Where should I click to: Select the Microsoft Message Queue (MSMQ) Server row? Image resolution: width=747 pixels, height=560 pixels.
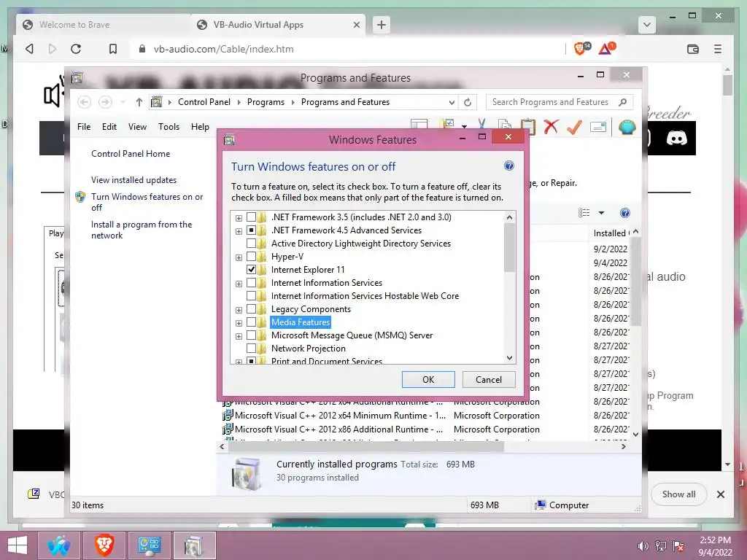click(x=352, y=335)
